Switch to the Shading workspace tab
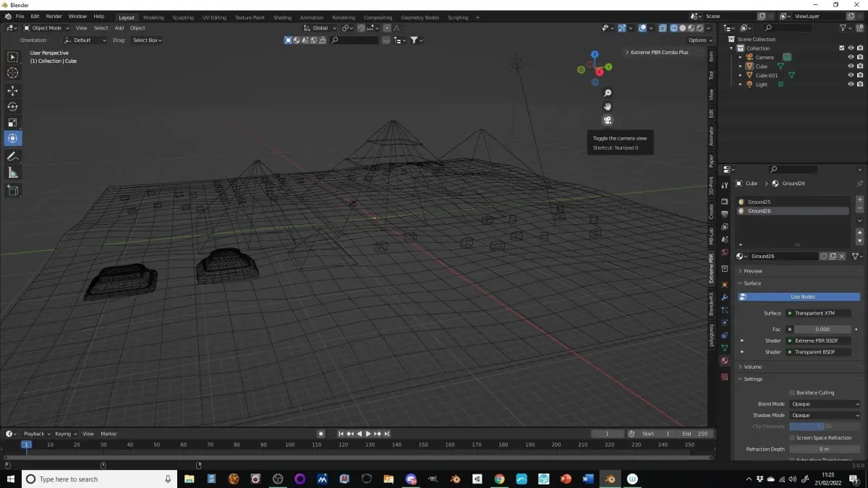This screenshot has width=868, height=488. (x=282, y=17)
